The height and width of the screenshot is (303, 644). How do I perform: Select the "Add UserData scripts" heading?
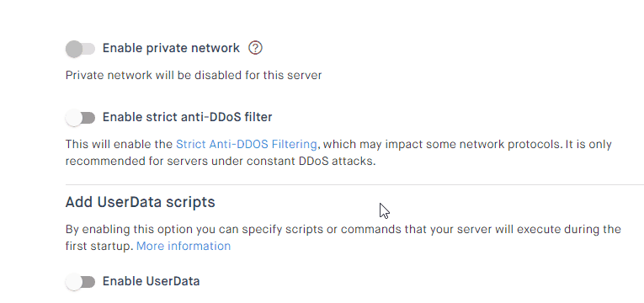point(140,202)
